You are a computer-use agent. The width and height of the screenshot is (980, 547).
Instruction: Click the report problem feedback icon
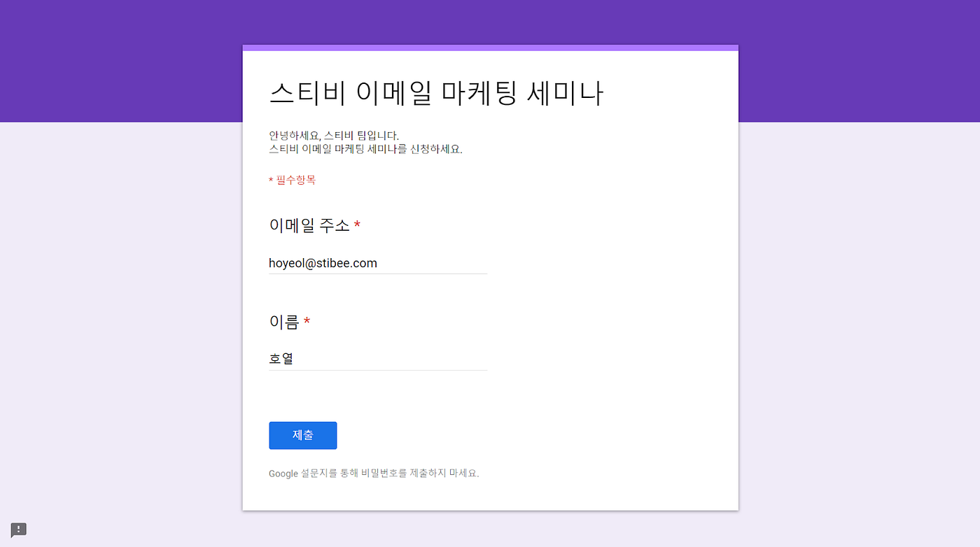pos(19,530)
